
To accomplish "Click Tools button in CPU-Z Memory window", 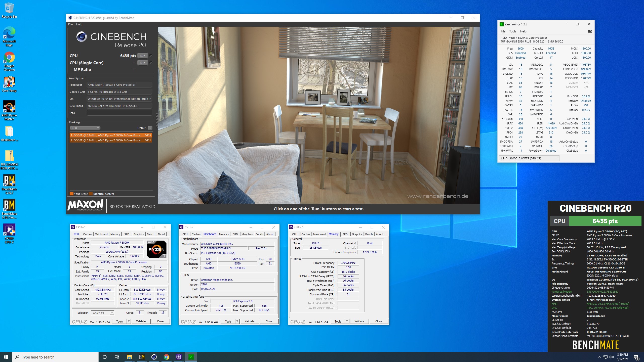I will click(x=338, y=321).
